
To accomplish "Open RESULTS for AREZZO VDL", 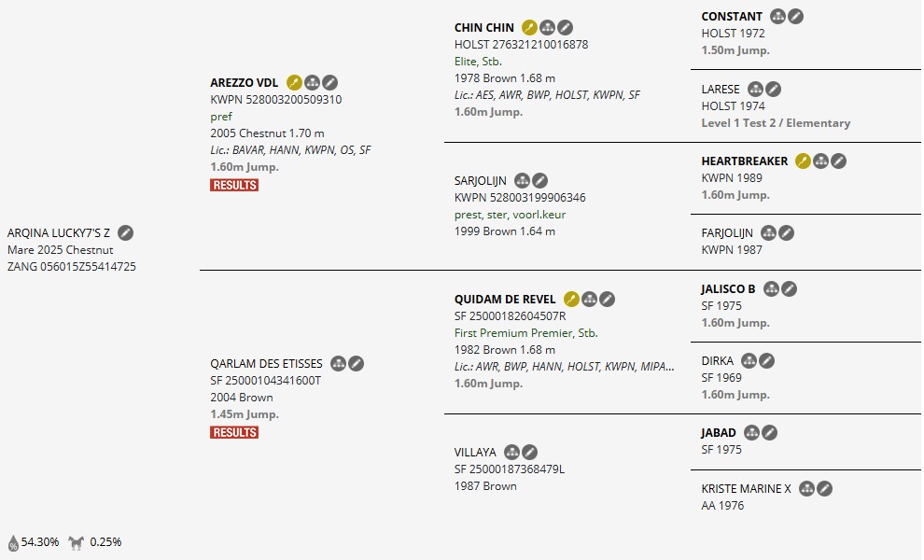I will tap(234, 185).
